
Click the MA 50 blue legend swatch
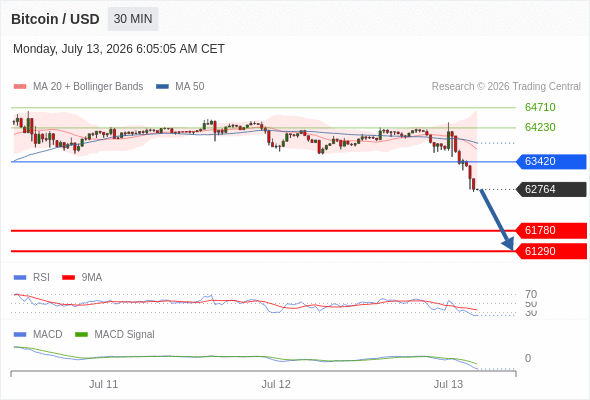coord(162,87)
